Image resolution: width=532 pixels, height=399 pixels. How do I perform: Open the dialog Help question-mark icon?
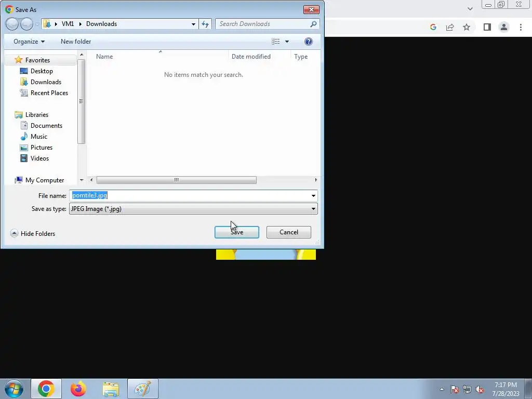308,42
